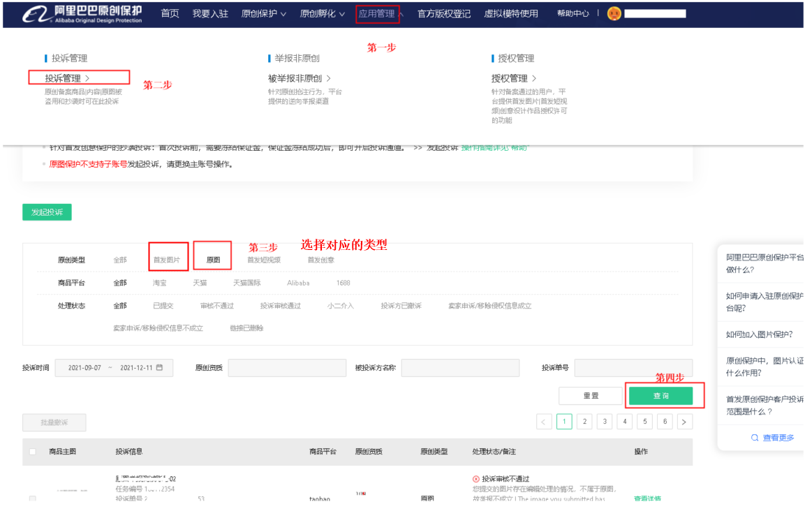The height and width of the screenshot is (532, 805).
Task: Tick the first complaint row checkbox
Action: pos(33,498)
